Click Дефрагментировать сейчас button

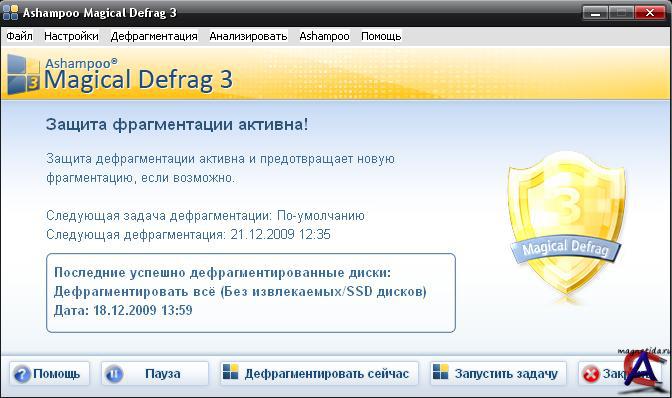coord(319,374)
